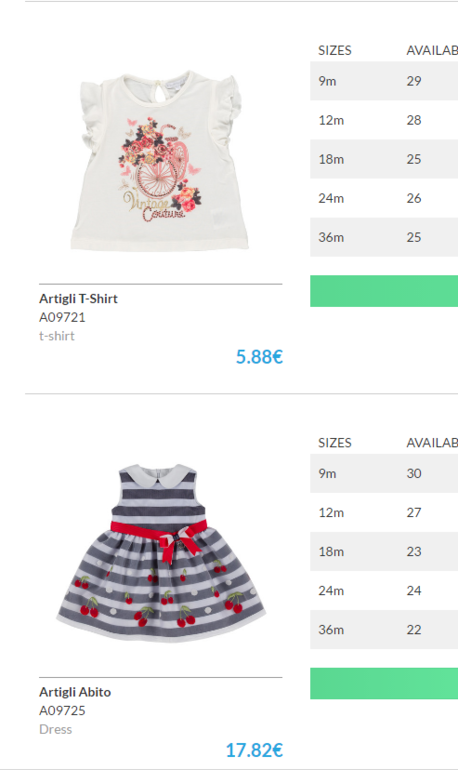This screenshot has width=458, height=770.
Task: Click the green button under Abito sizes
Action: tap(384, 684)
